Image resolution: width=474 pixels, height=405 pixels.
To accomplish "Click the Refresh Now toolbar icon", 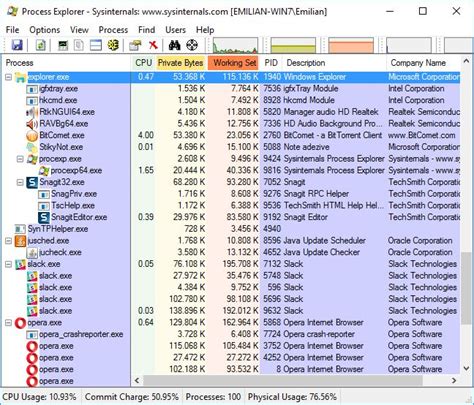I will [40, 45].
